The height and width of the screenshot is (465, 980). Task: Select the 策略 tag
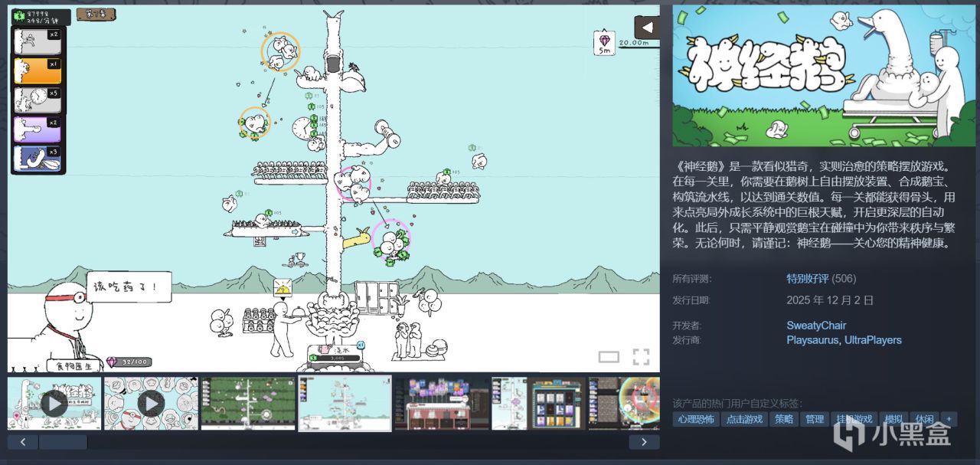click(x=784, y=419)
